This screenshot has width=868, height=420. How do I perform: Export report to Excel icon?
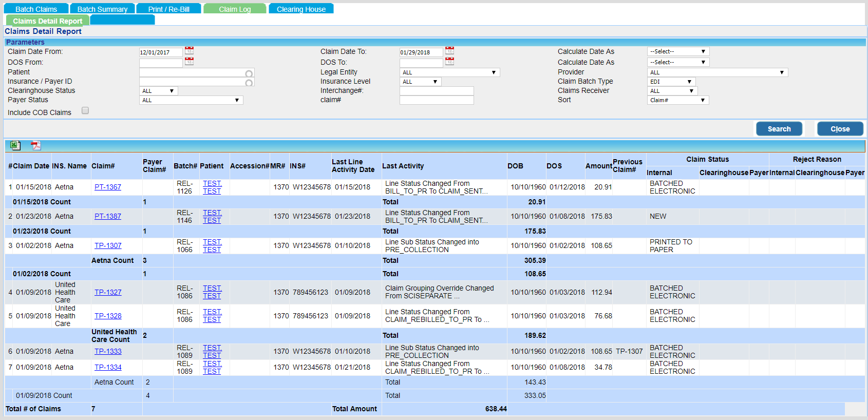pos(15,146)
